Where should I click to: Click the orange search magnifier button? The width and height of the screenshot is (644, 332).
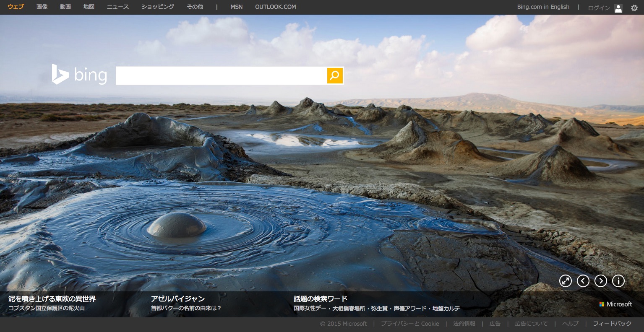(335, 75)
